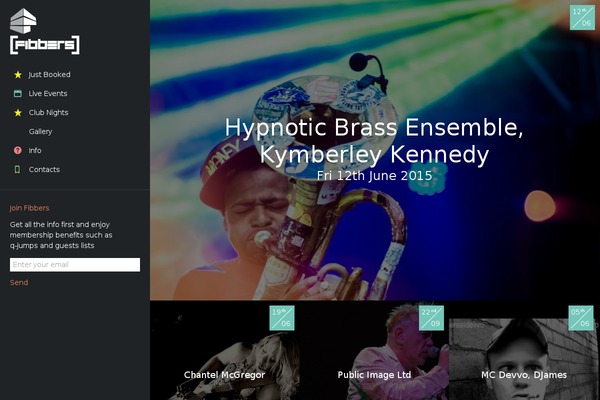The width and height of the screenshot is (600, 400).
Task: Click the 12th/06 date badge on hero image
Action: [x=582, y=18]
